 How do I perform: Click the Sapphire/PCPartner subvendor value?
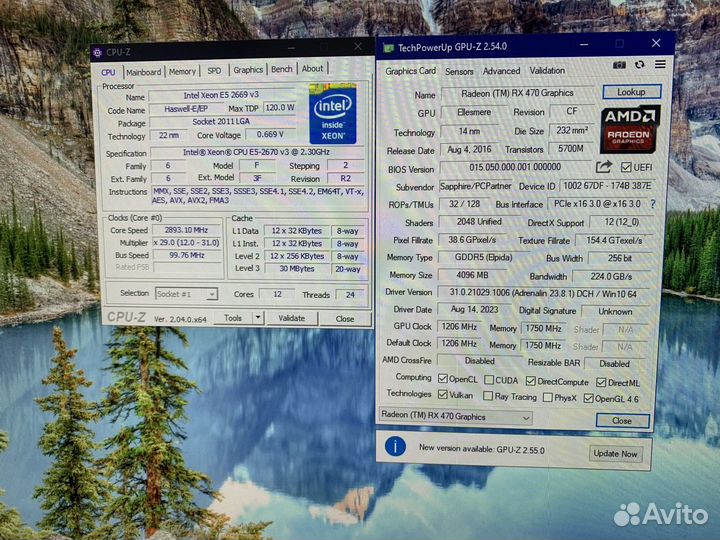pos(475,186)
